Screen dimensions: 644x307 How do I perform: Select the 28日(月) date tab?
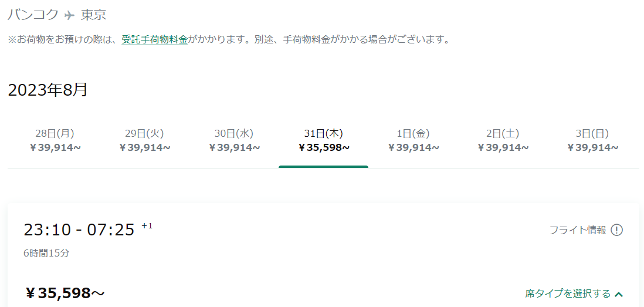tap(55, 140)
